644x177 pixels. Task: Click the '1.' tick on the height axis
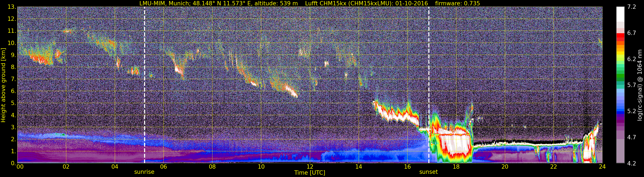[13, 151]
